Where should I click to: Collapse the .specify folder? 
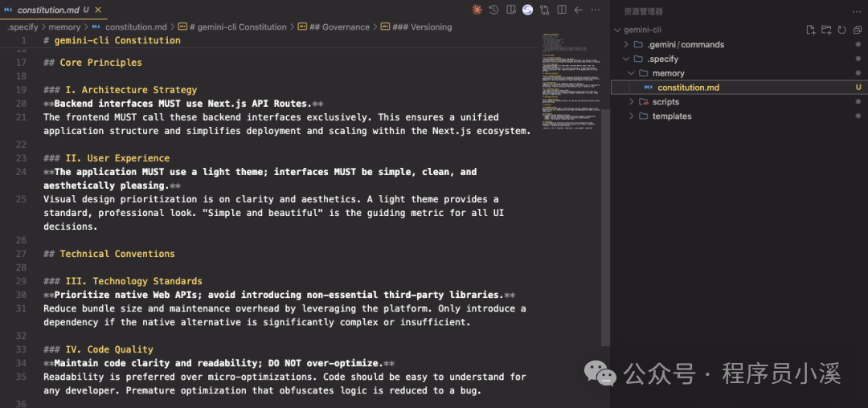663,59
